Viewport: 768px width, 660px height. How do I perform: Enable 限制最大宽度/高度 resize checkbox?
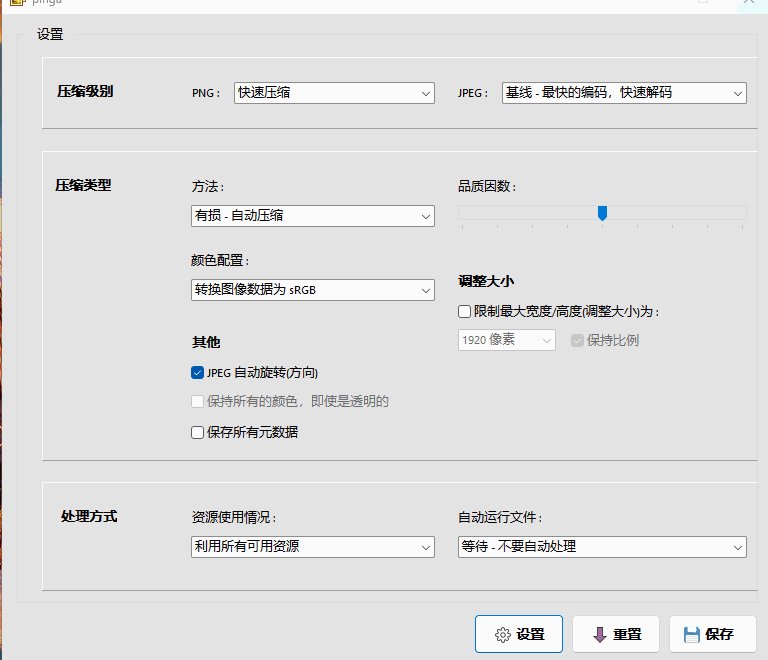coord(464,312)
